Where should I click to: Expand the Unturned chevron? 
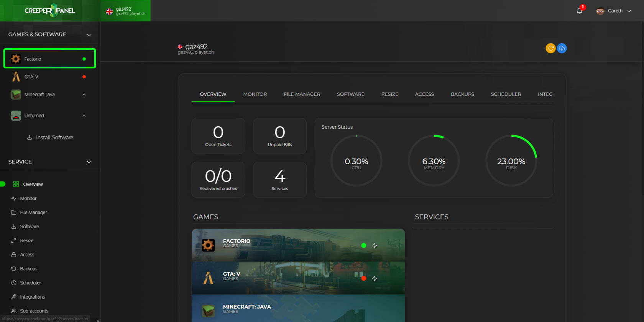(84, 116)
